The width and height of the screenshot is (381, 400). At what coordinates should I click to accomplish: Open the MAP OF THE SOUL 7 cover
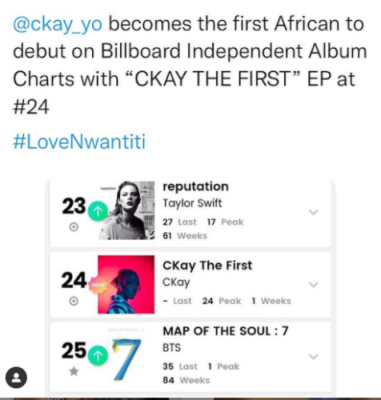(126, 356)
